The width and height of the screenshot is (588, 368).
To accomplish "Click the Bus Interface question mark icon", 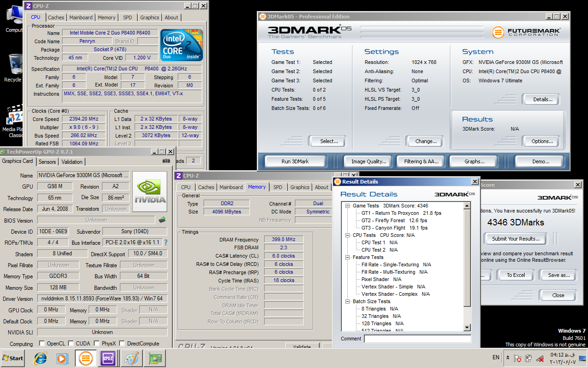I will [x=166, y=242].
